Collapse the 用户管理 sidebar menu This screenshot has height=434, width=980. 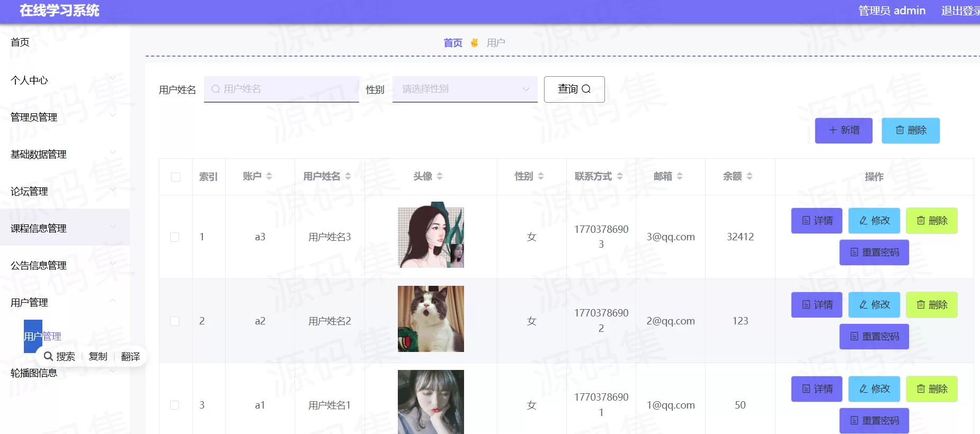(x=65, y=302)
